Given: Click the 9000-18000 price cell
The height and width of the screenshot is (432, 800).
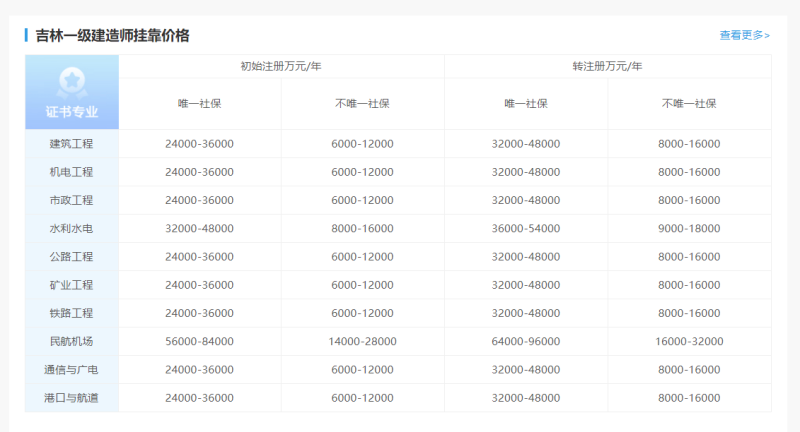Looking at the screenshot, I should point(689,228).
